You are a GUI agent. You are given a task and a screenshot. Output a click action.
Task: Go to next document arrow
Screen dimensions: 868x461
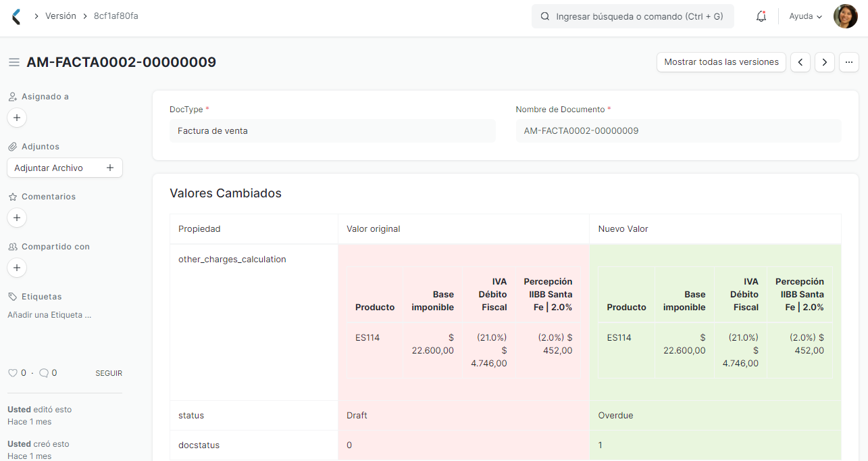click(825, 62)
